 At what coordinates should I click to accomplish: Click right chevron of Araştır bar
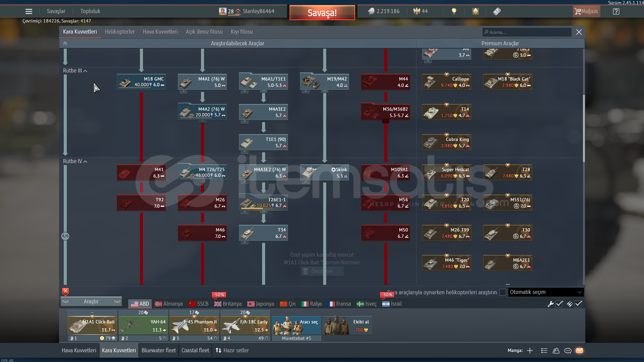coord(117,301)
